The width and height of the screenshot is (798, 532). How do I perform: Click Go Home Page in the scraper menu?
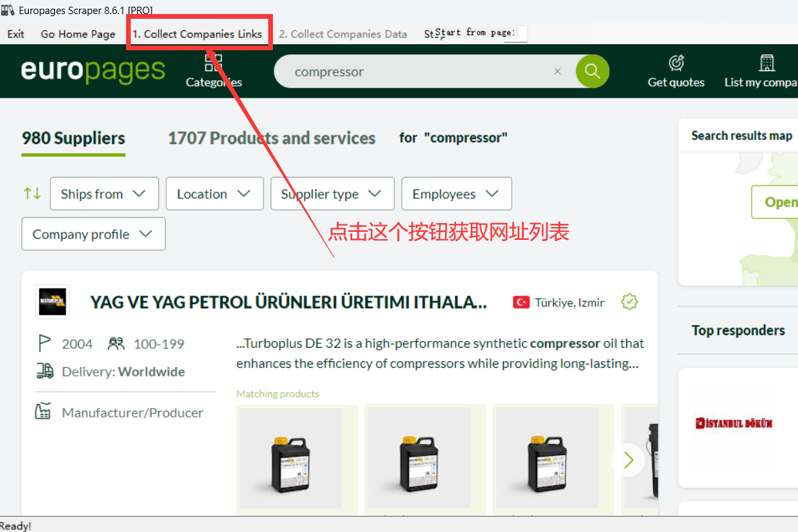78,34
